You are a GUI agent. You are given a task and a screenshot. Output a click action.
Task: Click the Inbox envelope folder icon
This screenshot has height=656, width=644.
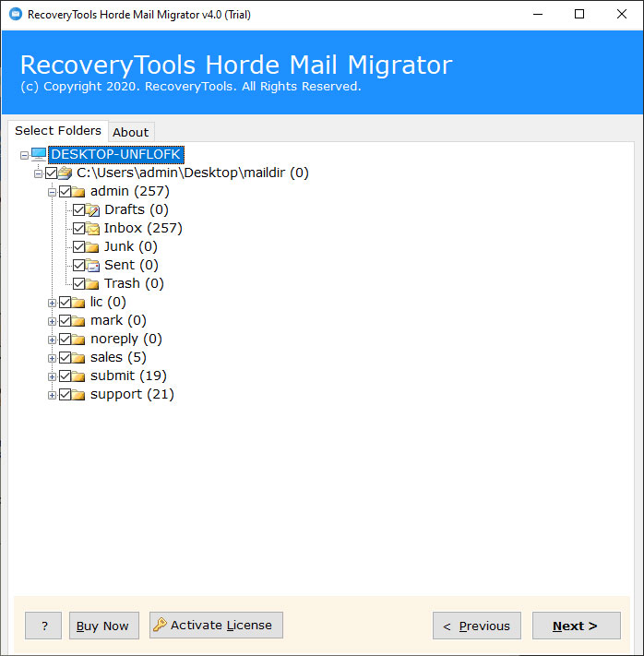click(x=92, y=229)
